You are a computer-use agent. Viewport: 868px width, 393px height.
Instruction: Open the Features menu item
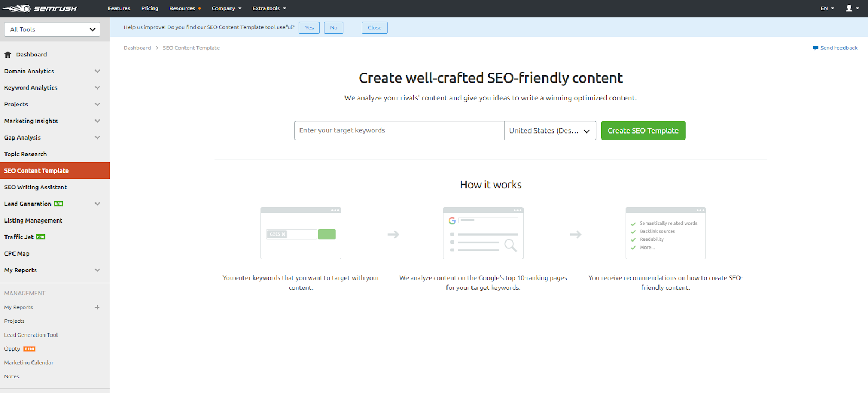(x=119, y=8)
